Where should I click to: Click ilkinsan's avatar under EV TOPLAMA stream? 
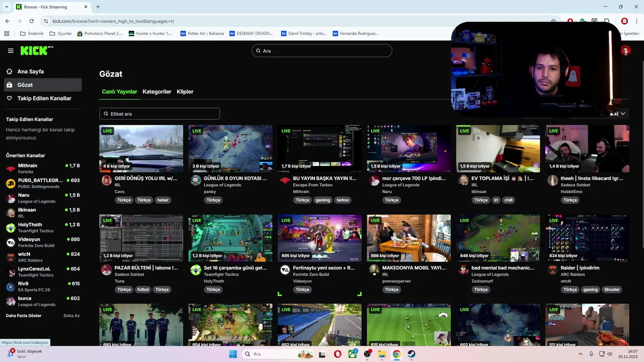pyautogui.click(x=463, y=180)
